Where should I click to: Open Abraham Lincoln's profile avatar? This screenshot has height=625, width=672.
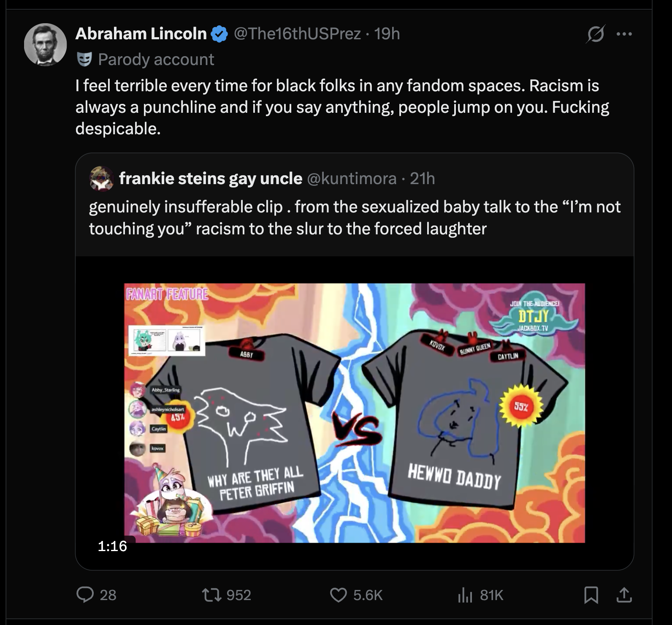(x=45, y=45)
